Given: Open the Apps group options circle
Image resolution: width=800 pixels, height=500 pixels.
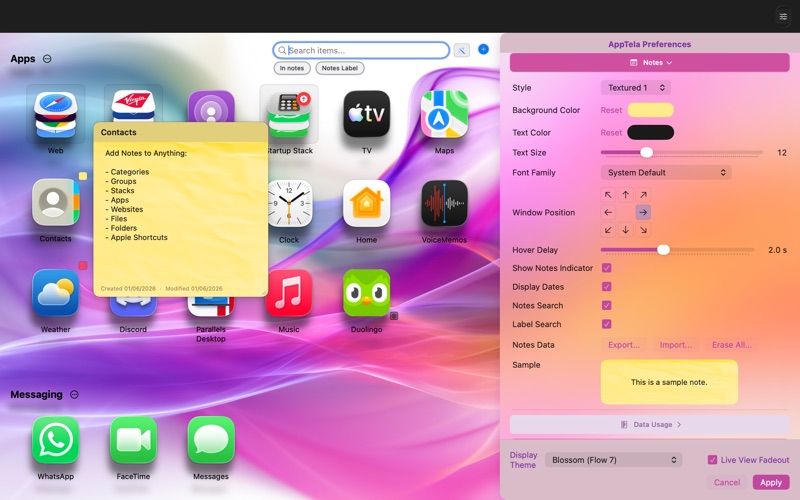Looking at the screenshot, I should [x=47, y=59].
